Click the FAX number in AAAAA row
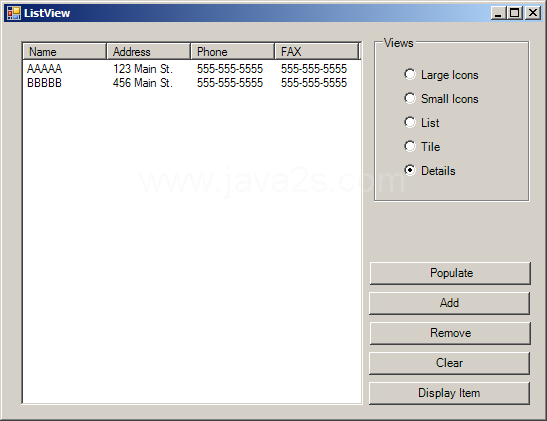Screen dimensions: 547x421 point(314,69)
